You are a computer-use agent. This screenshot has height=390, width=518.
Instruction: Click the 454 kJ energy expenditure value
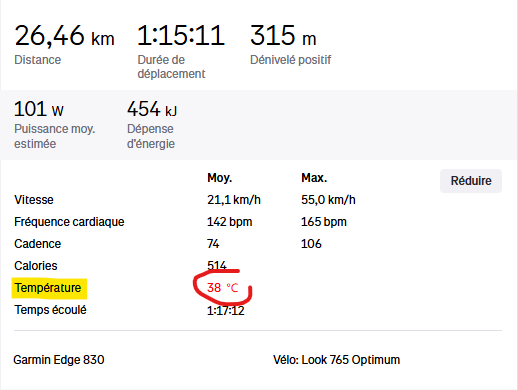click(x=152, y=109)
